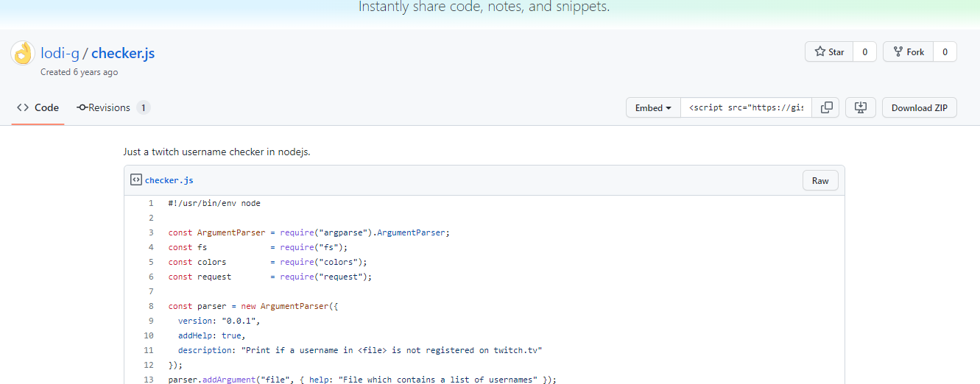This screenshot has width=980, height=384.
Task: Select the embed script URL field
Action: (747, 107)
